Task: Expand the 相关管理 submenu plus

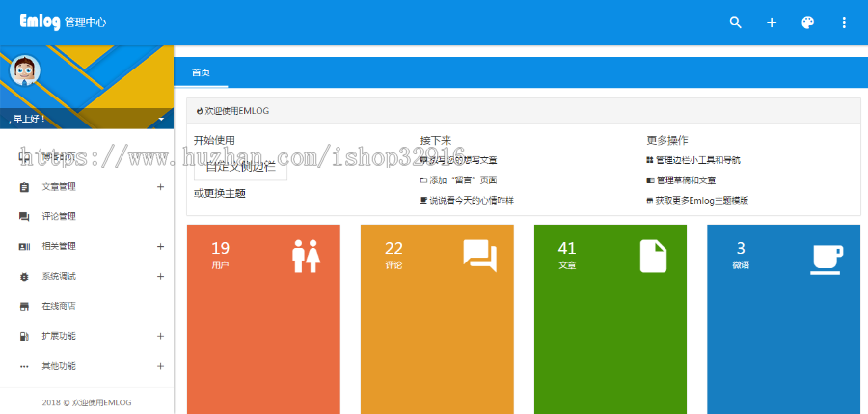Action: 160,246
